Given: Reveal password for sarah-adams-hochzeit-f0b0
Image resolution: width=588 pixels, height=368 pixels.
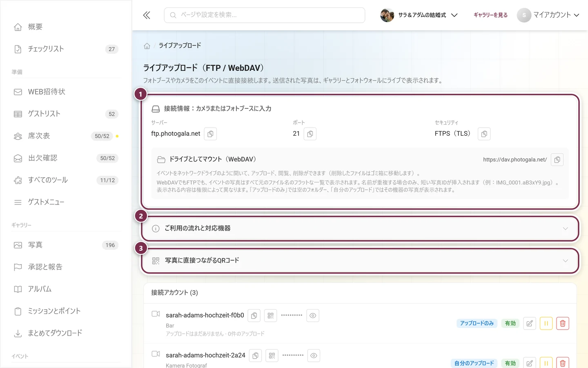Looking at the screenshot, I should 313,316.
